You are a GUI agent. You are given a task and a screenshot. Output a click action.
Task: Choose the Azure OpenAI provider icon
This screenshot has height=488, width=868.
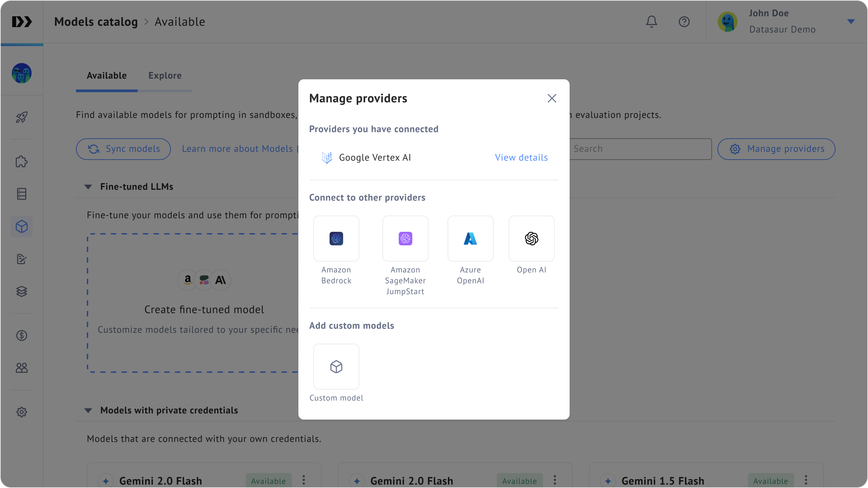pyautogui.click(x=470, y=239)
